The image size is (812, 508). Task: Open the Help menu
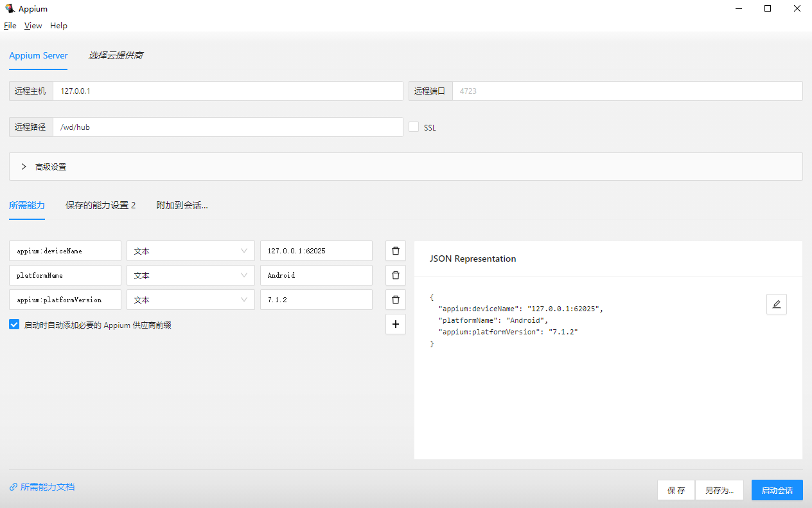pos(58,26)
